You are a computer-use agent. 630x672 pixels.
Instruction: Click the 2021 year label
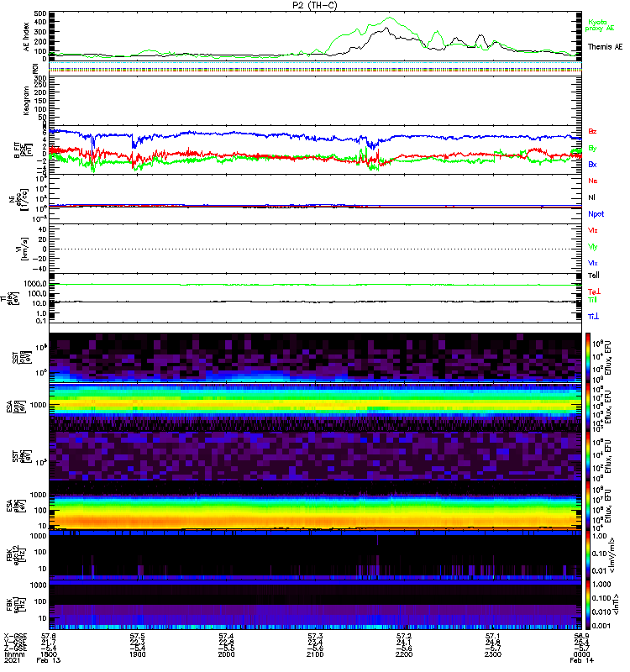[x=12, y=660]
